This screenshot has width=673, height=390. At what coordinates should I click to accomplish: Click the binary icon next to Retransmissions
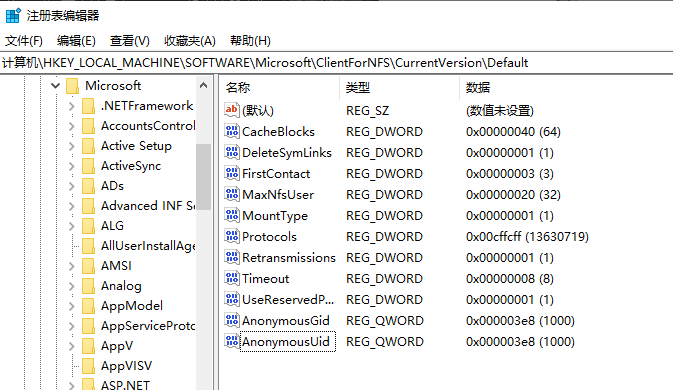(232, 257)
